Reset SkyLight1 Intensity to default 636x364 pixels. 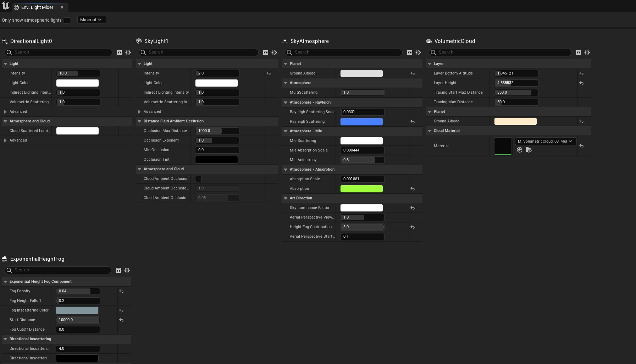(x=269, y=73)
